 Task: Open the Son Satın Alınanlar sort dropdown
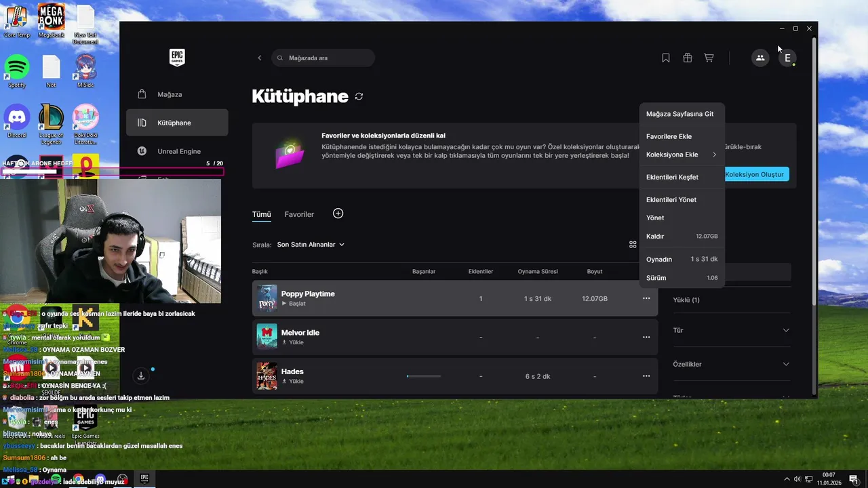click(x=311, y=245)
